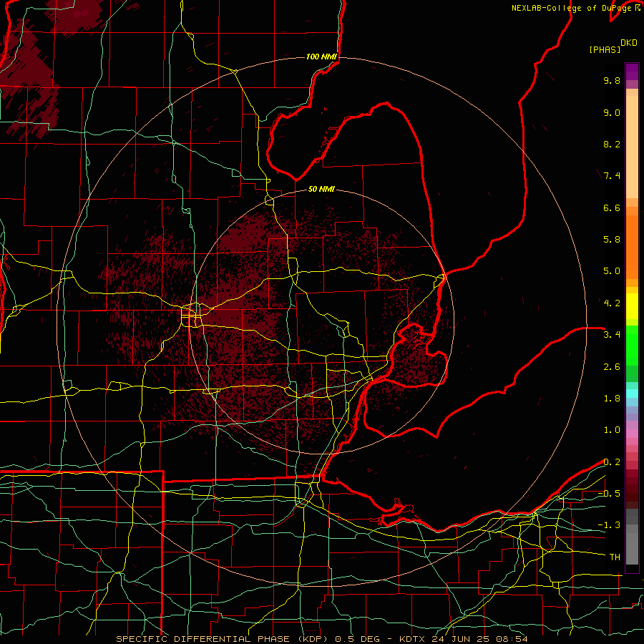The height and width of the screenshot is (644, 644).
Task: Click the 9.0 value on the color scale
Action: 612,112
